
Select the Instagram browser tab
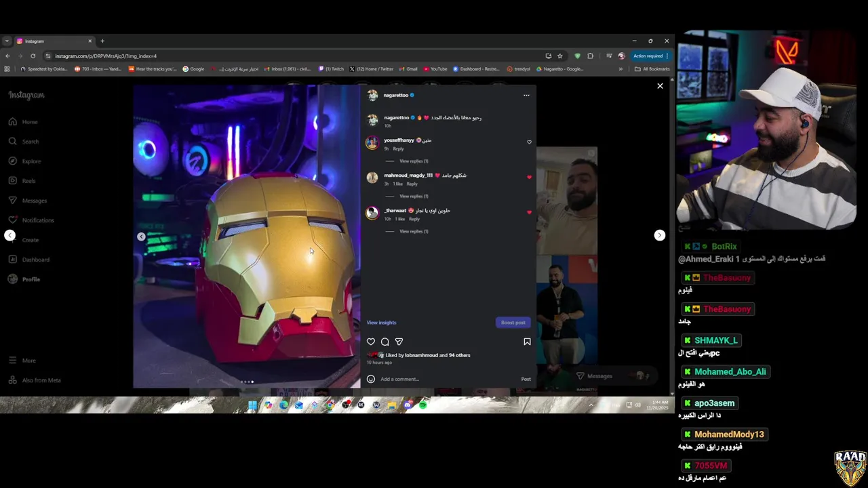[54, 41]
